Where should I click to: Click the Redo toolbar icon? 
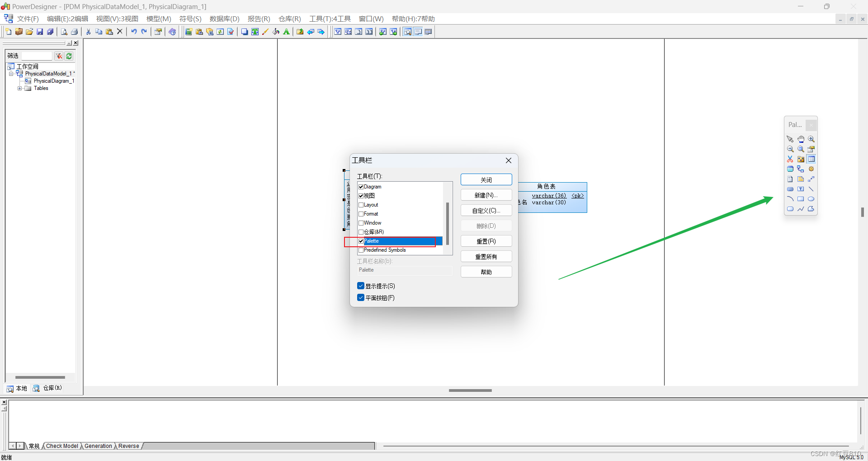click(144, 32)
